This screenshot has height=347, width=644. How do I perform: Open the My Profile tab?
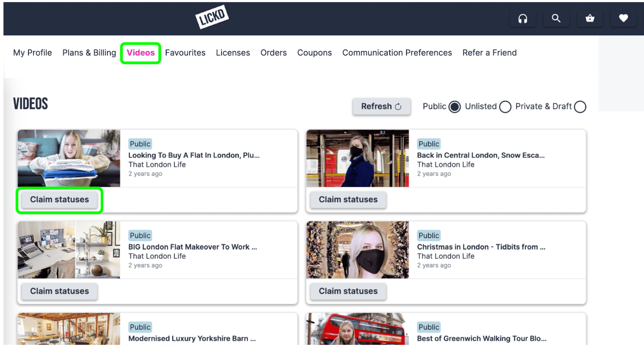[x=32, y=53]
